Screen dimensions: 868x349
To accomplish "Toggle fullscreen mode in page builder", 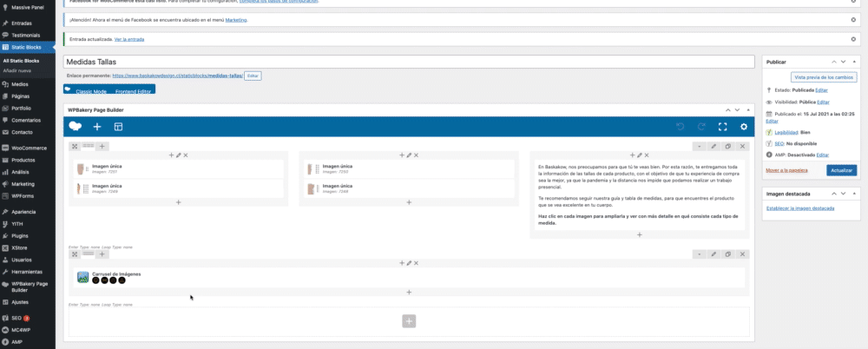I will 722,127.
